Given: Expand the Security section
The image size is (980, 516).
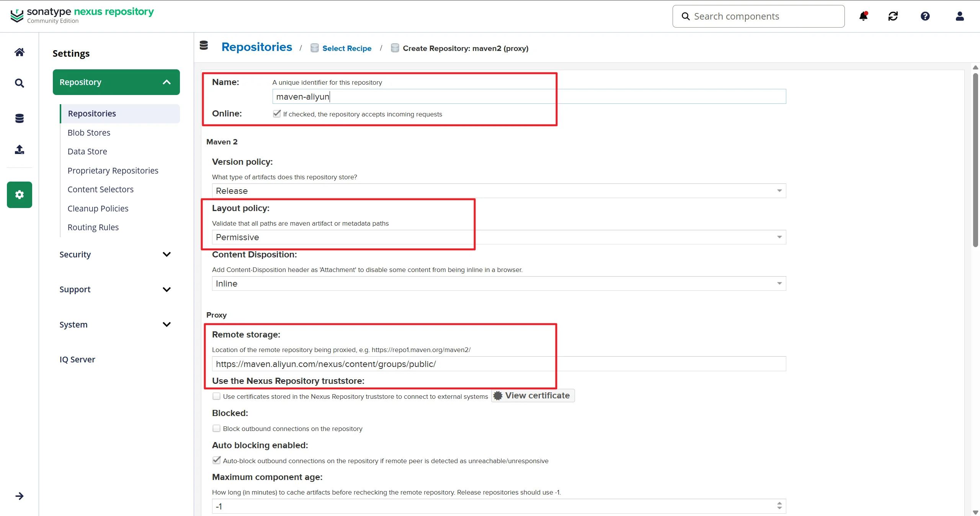Looking at the screenshot, I should click(x=116, y=254).
